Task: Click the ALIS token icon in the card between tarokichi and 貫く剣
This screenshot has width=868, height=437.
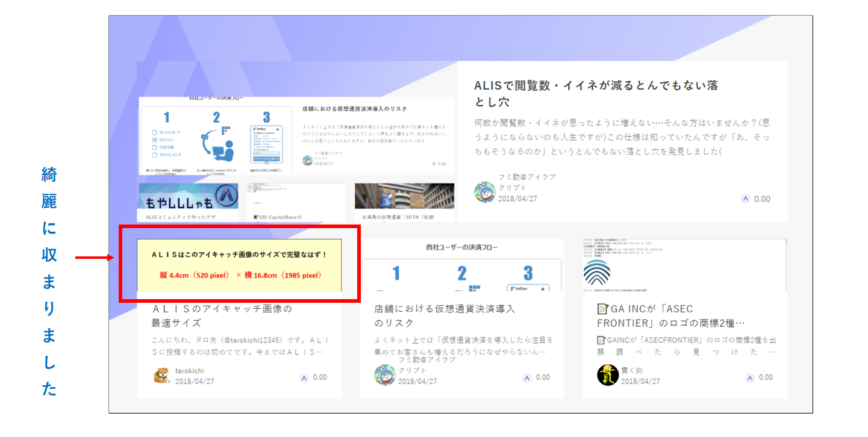Action: click(526, 378)
